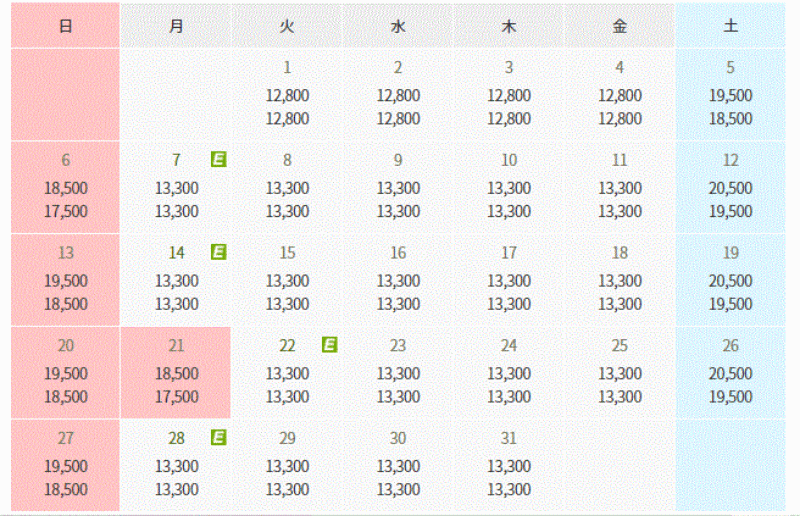Click the 20,500 price on the 19th
The width and height of the screenshot is (800, 516).
pyautogui.click(x=730, y=281)
